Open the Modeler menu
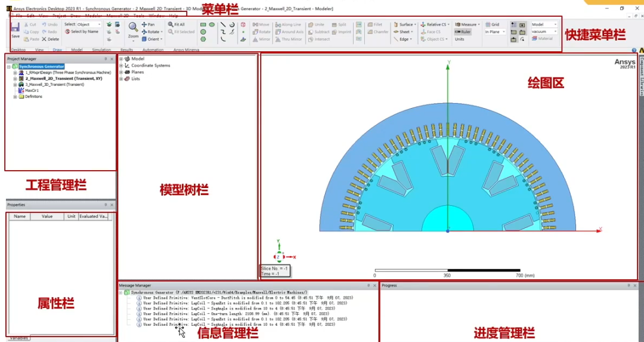This screenshot has height=342, width=644. (x=93, y=16)
